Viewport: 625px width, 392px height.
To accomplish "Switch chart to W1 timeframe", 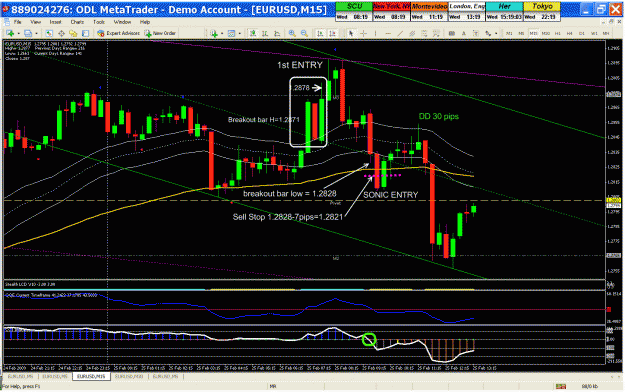I will (594, 33).
